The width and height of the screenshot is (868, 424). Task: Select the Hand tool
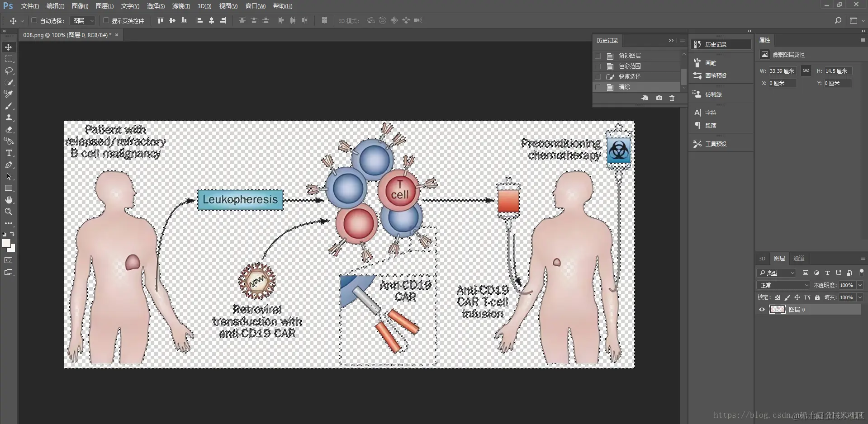[x=9, y=200]
